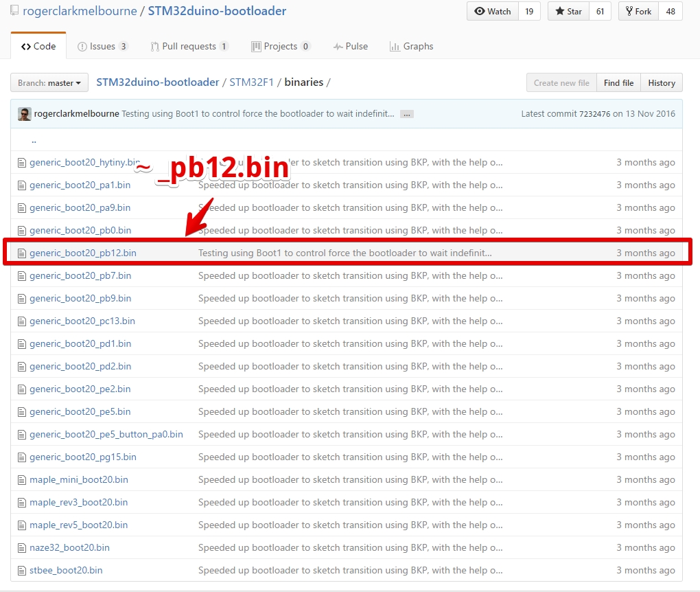
Task: Click the Find file button
Action: click(618, 82)
